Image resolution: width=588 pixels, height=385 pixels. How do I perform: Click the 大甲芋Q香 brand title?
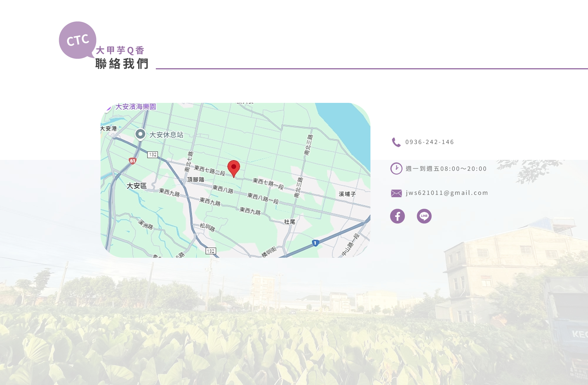coord(120,51)
